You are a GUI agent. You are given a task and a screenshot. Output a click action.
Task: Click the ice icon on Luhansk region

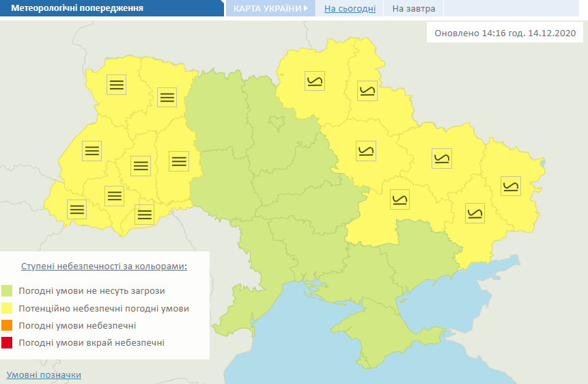[x=510, y=186]
